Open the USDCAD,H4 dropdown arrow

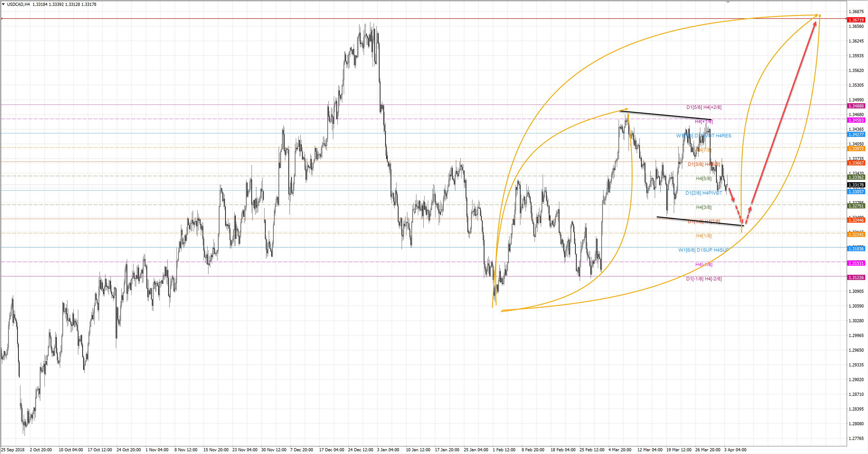(3, 4)
